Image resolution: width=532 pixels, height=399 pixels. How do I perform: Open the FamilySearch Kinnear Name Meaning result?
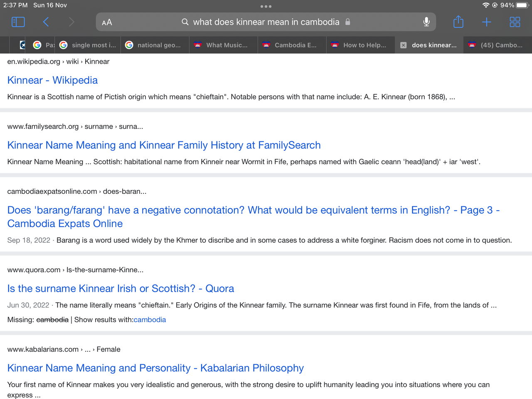164,145
